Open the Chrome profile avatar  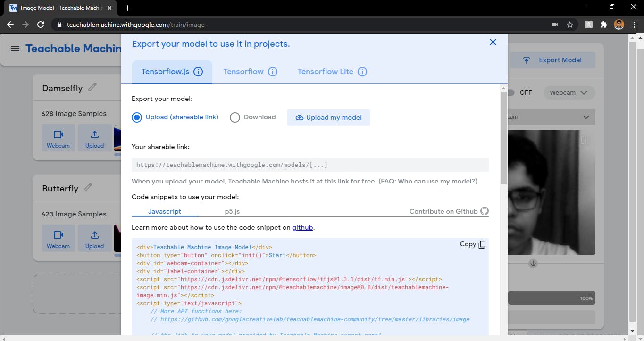click(619, 25)
